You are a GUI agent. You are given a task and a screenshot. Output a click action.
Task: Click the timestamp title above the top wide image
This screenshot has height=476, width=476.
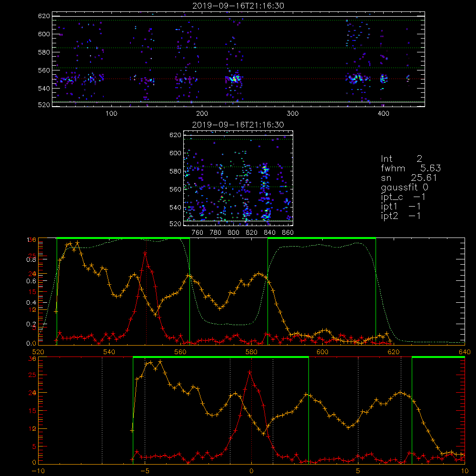238,6
